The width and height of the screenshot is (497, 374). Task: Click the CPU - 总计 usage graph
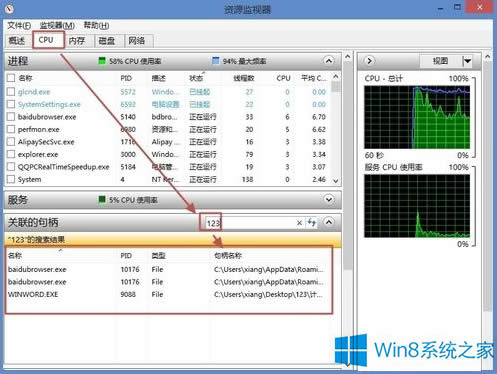pos(417,117)
